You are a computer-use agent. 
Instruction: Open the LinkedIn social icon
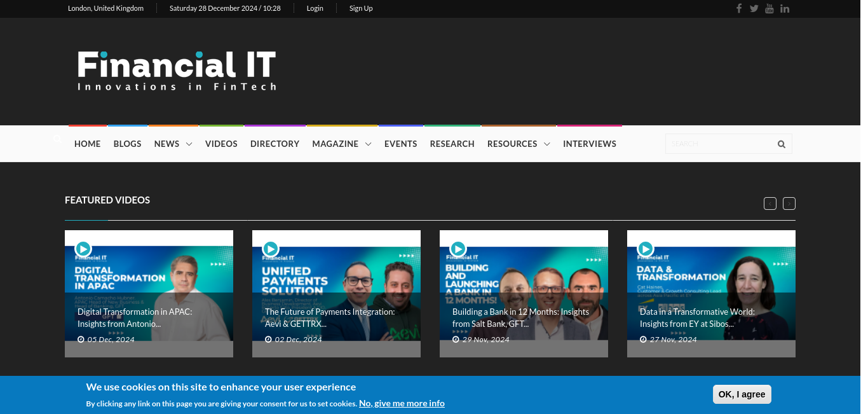tap(785, 8)
